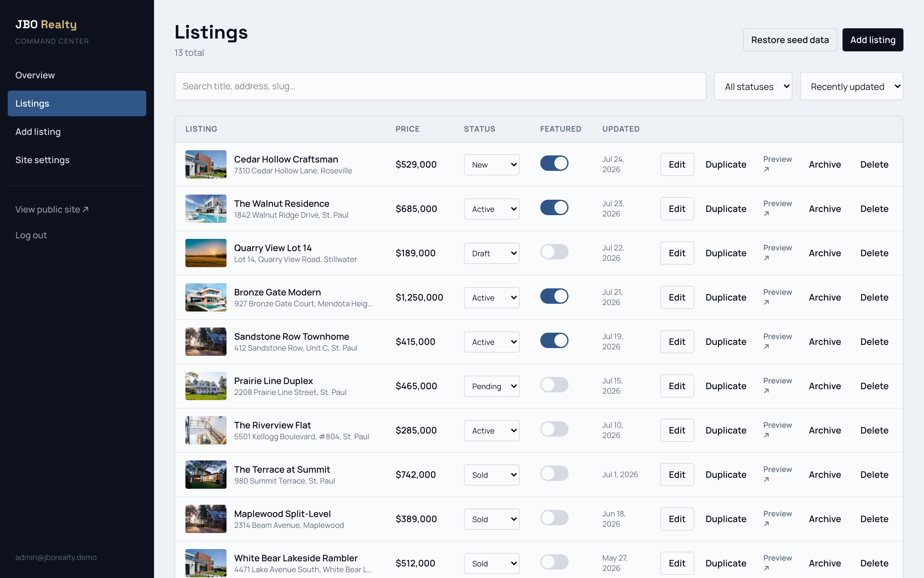The image size is (924, 578).
Task: Archive the White Bear Lakeside Rambler listing
Action: [824, 564]
